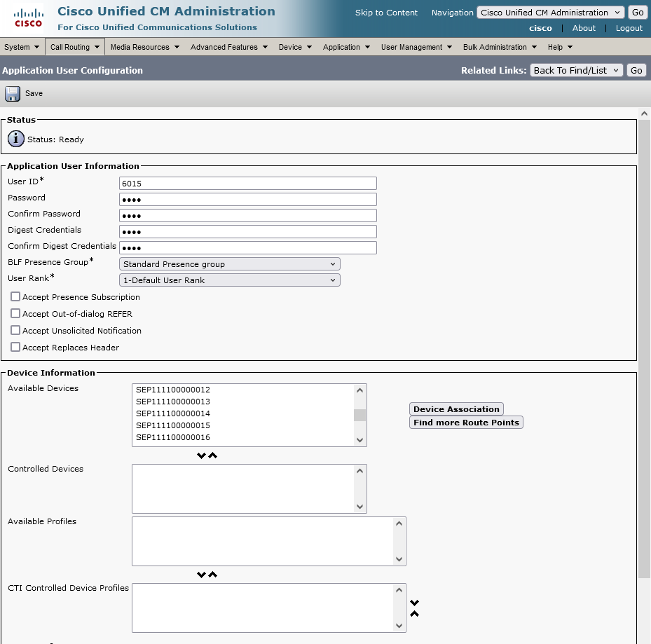Check Accept Out-of-dialog REFER

tap(15, 314)
